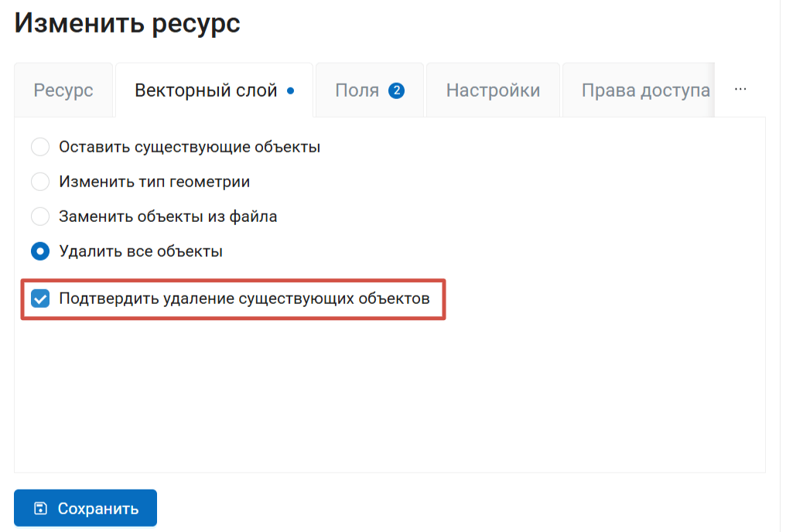This screenshot has height=532, width=786.
Task: Select the Удалить все объекты radio circle
Action: tap(40, 251)
